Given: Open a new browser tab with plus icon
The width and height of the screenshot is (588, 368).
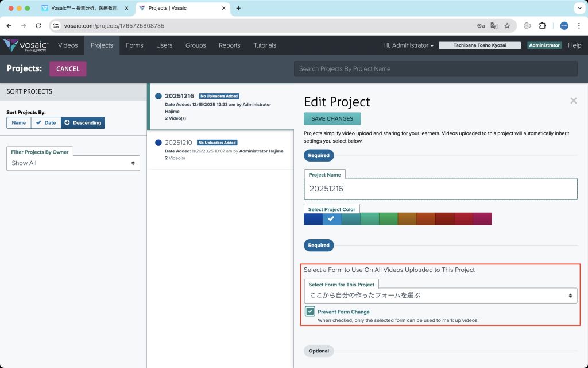Looking at the screenshot, I should [238, 8].
